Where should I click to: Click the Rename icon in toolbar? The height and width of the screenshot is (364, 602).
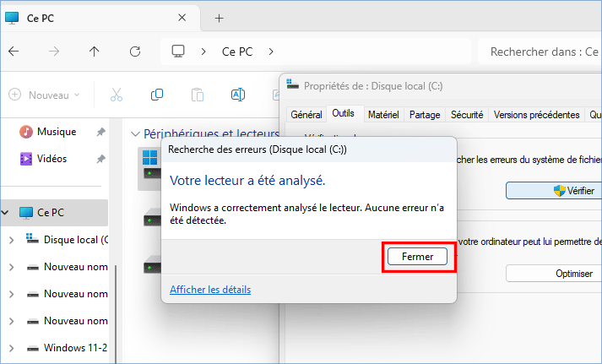(x=238, y=95)
